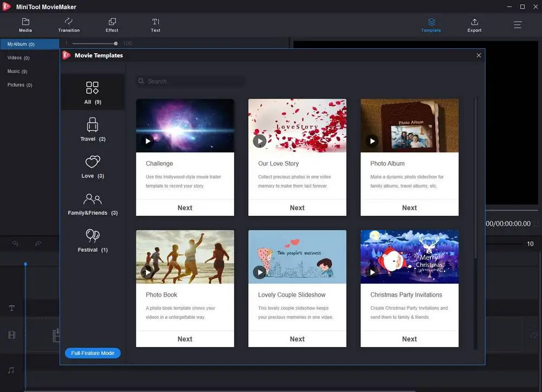Select Videos (0) category

[x=18, y=57]
